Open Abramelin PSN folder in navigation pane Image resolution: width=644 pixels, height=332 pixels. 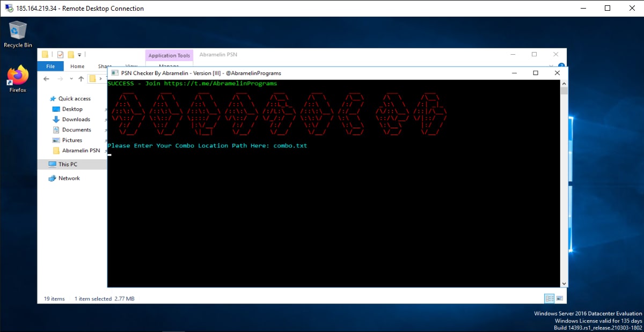pyautogui.click(x=81, y=151)
